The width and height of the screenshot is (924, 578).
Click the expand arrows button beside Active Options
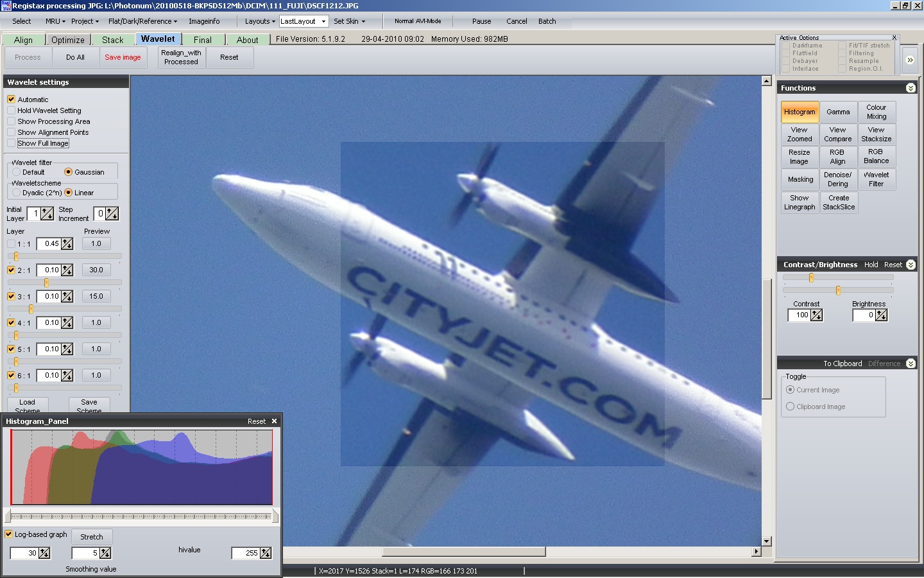[910, 60]
